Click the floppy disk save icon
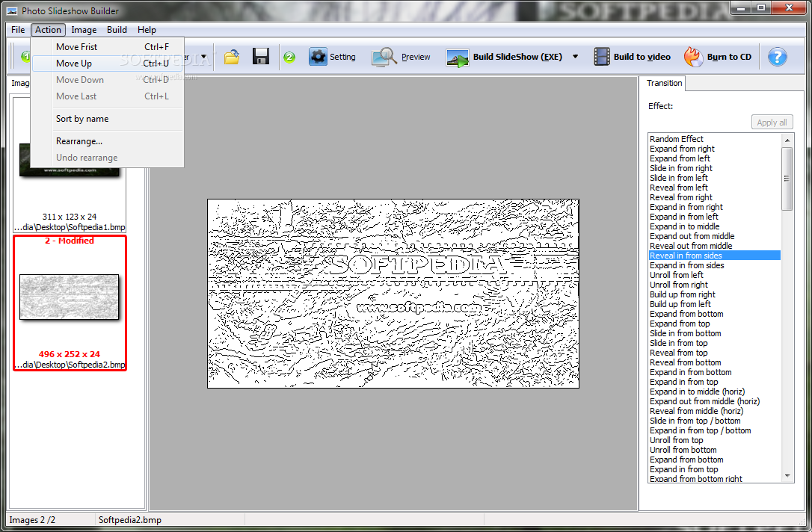The image size is (812, 532). [260, 56]
